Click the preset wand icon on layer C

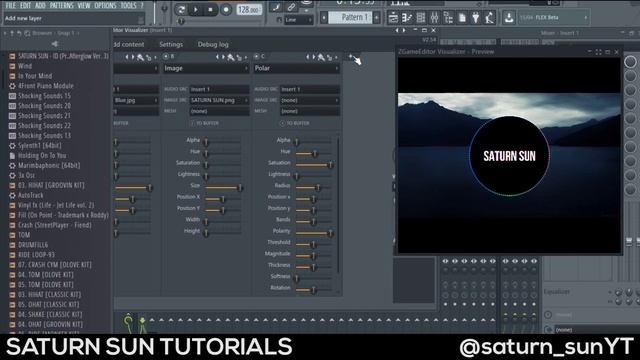coord(322,58)
